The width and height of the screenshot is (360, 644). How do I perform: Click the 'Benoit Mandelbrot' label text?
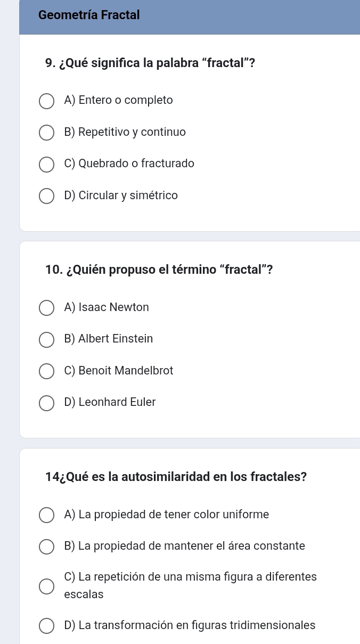(126, 371)
